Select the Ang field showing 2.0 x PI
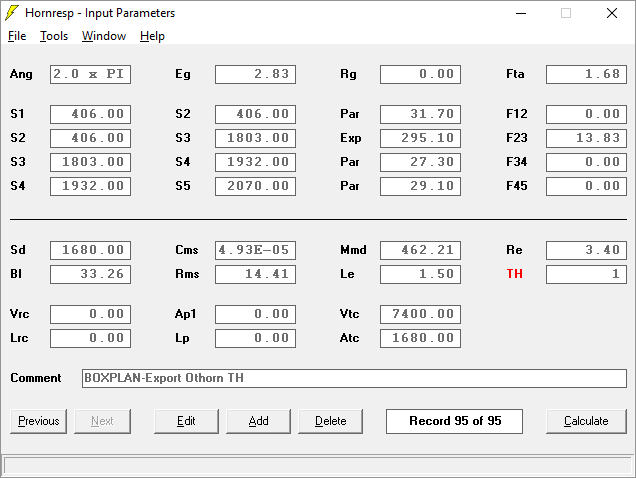Viewport: 636px width, 478px height. click(x=90, y=74)
